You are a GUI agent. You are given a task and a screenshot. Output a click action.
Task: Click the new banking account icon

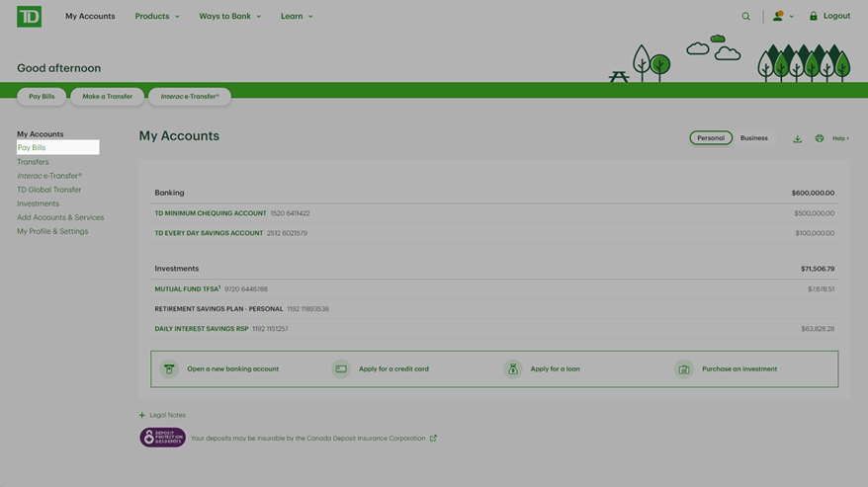point(169,368)
